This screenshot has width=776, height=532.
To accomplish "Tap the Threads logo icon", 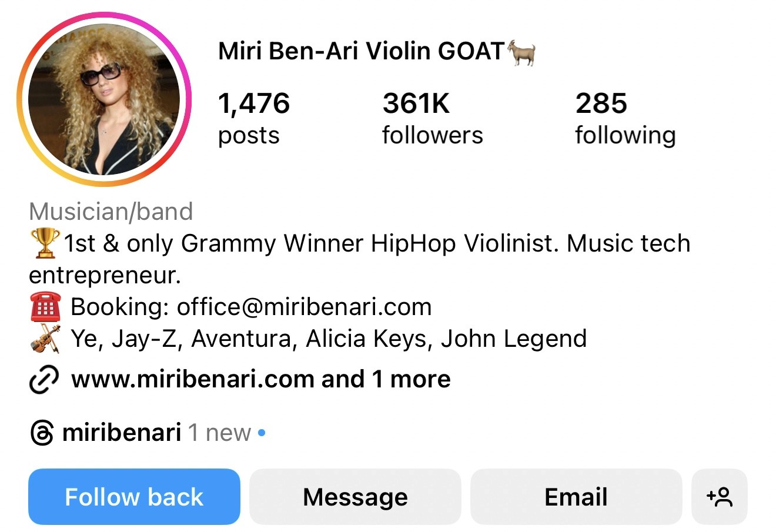I will [42, 433].
